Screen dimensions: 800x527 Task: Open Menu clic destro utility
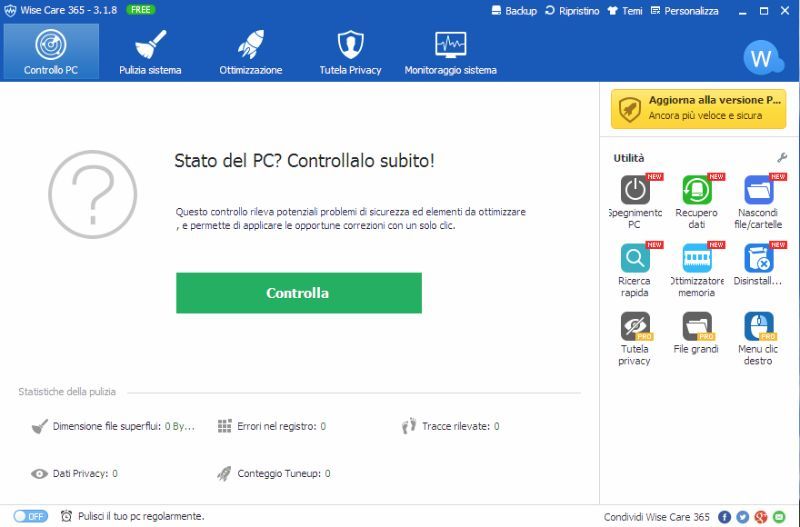point(758,338)
